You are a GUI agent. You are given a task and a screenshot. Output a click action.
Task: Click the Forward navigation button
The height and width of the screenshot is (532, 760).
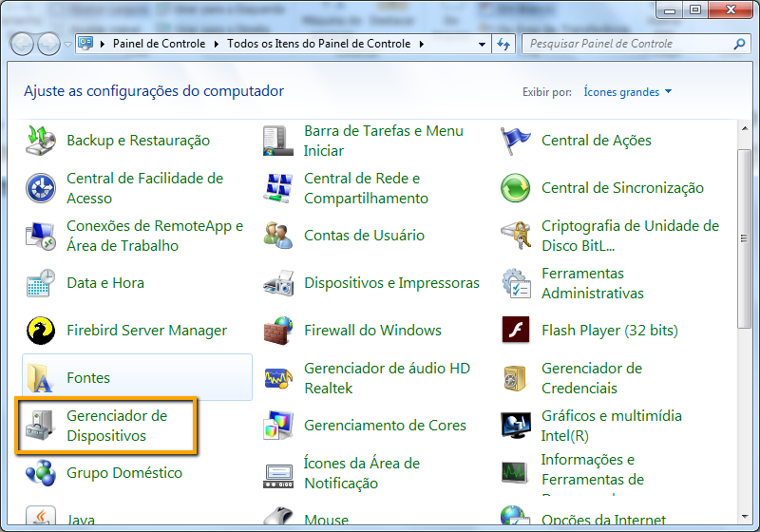tap(49, 44)
